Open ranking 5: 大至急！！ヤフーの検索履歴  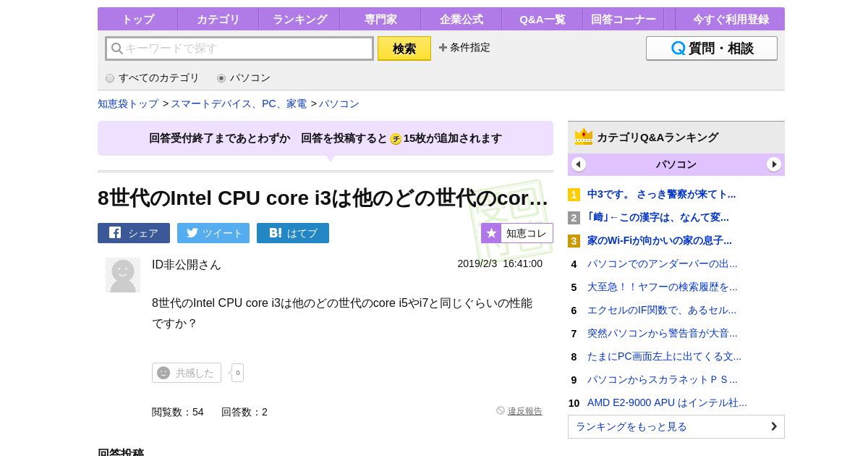point(663,287)
